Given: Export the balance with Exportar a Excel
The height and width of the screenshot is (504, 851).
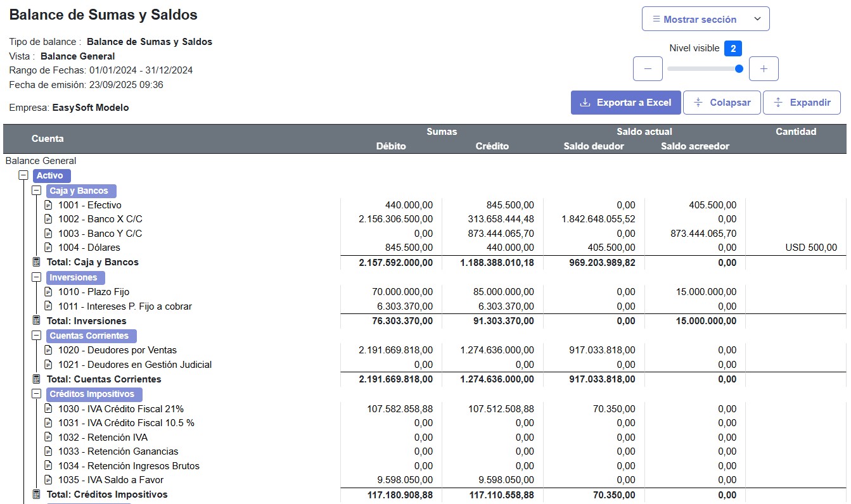Looking at the screenshot, I should [x=625, y=103].
